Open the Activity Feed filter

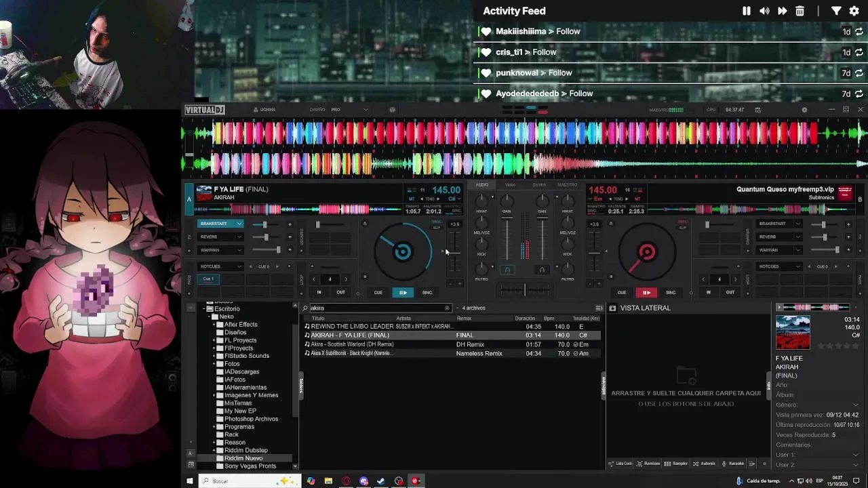[x=836, y=11]
